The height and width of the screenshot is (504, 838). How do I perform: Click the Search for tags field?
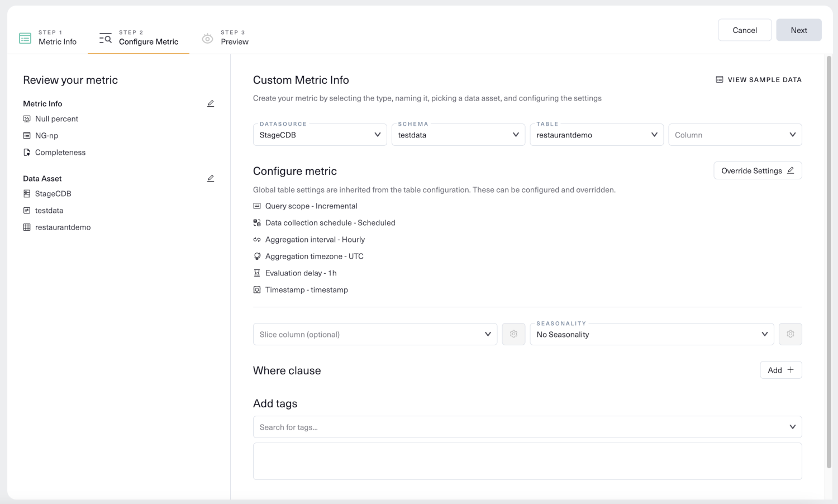click(x=520, y=427)
